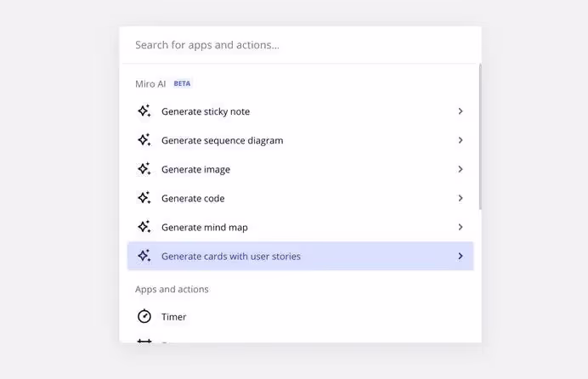Expand the Generate code chevron
The width and height of the screenshot is (588, 379).
tap(460, 198)
